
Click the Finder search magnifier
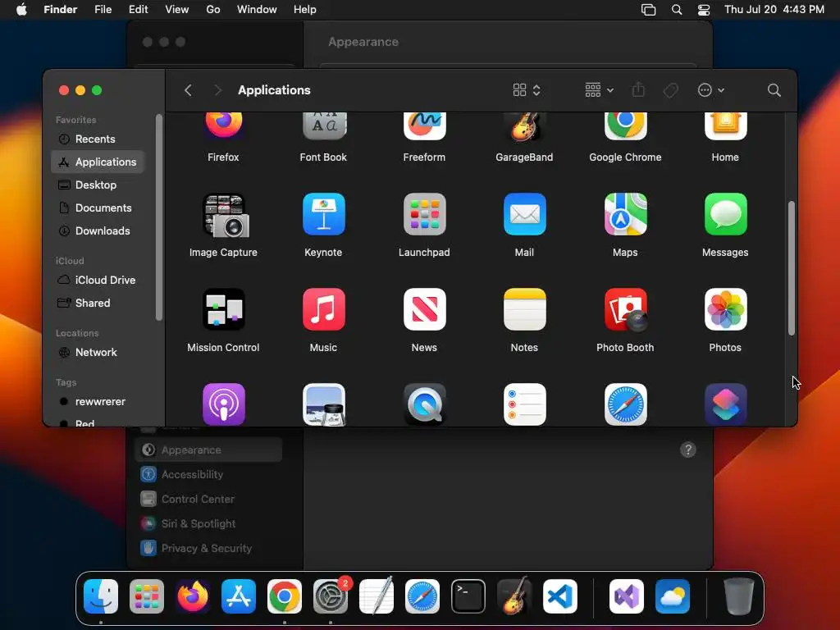click(774, 90)
